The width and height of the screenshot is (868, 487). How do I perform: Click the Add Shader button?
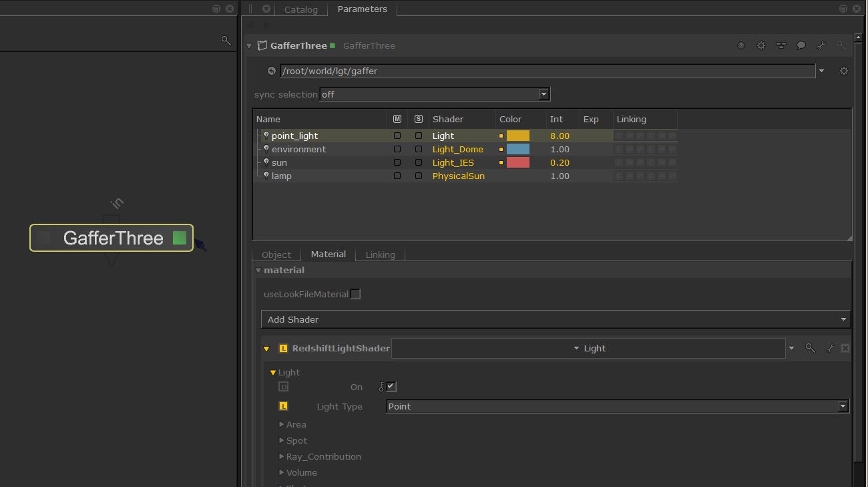click(556, 319)
